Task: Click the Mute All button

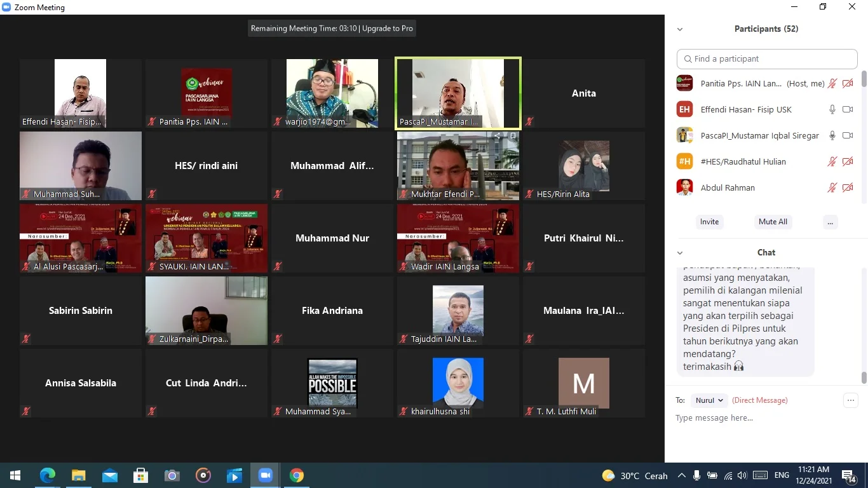Action: point(773,222)
